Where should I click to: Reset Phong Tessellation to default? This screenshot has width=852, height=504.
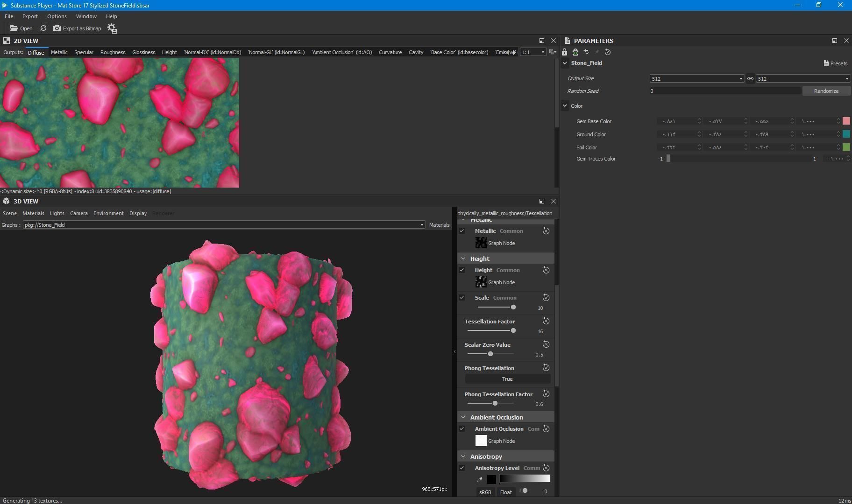coord(546,368)
